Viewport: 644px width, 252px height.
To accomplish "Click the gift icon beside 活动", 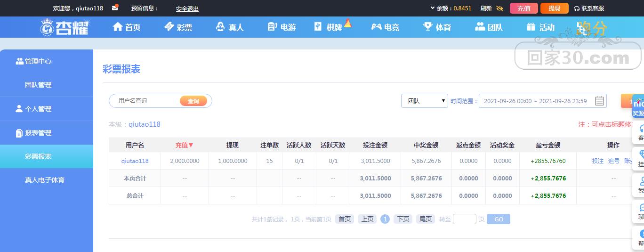I will [531, 27].
